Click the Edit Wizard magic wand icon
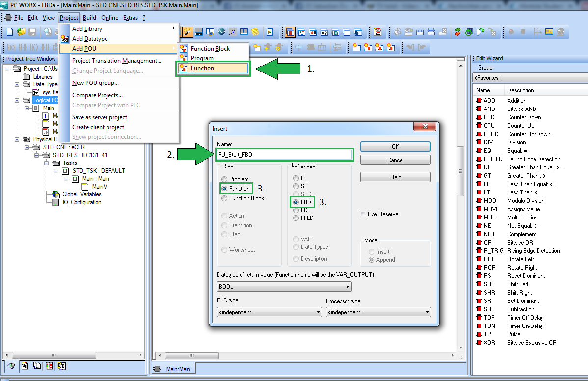588x381 pixels. point(188,32)
